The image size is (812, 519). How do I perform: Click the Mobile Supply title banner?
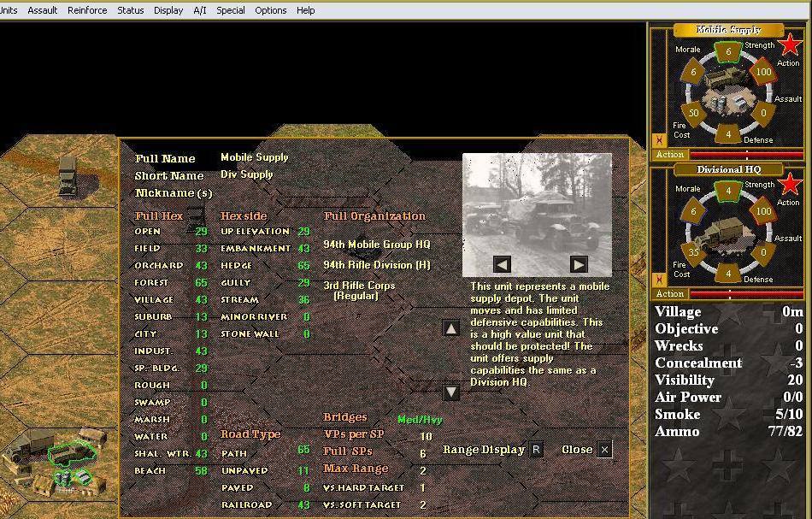click(728, 30)
